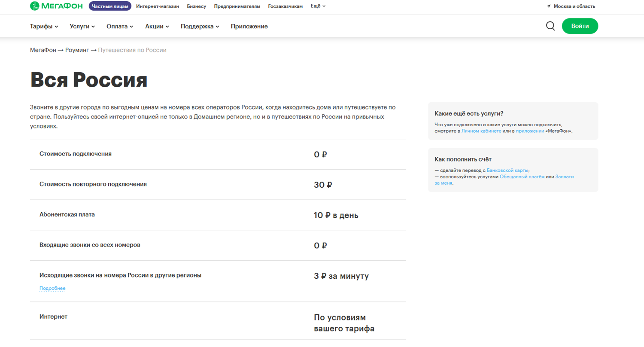Click Как пополнить счёт heading
The height and width of the screenshot is (347, 644).
click(x=463, y=159)
